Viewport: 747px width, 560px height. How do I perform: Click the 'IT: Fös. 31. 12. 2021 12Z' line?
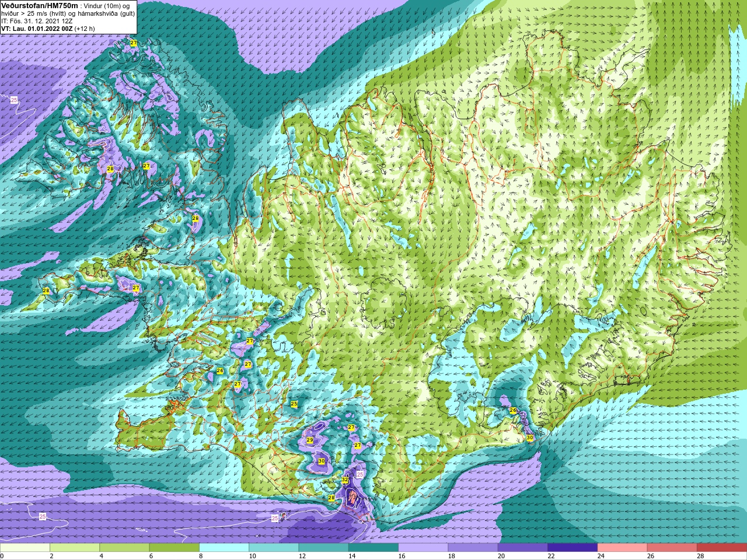37,21
